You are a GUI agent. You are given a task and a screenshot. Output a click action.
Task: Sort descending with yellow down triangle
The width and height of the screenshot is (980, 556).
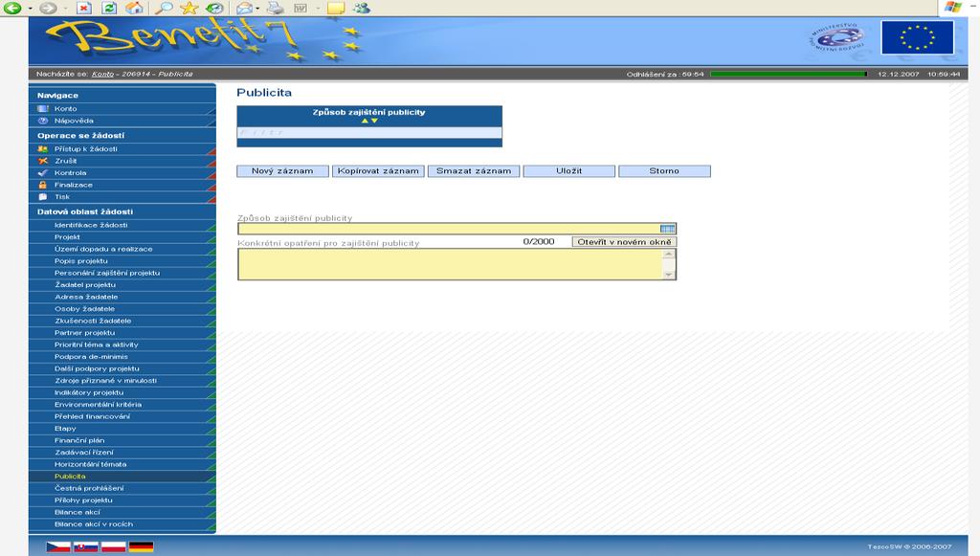(x=374, y=121)
